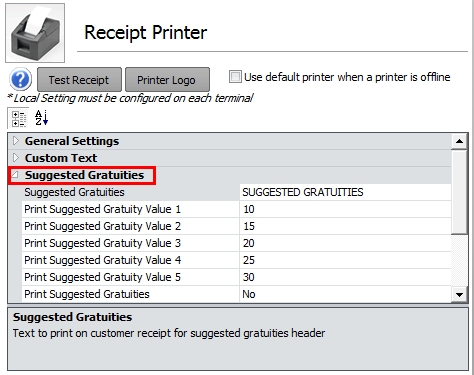
Task: Click the Receipt Printer page title
Action: tap(146, 33)
